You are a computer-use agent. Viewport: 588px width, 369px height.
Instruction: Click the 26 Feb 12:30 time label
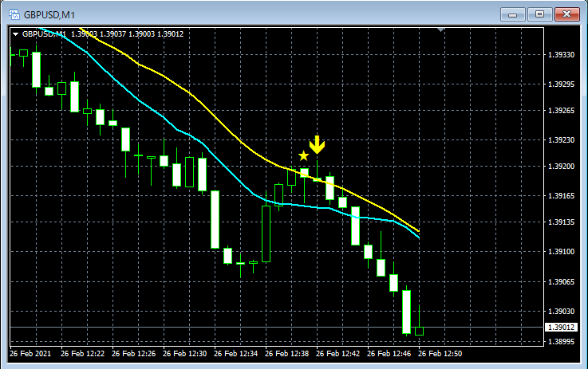184,354
